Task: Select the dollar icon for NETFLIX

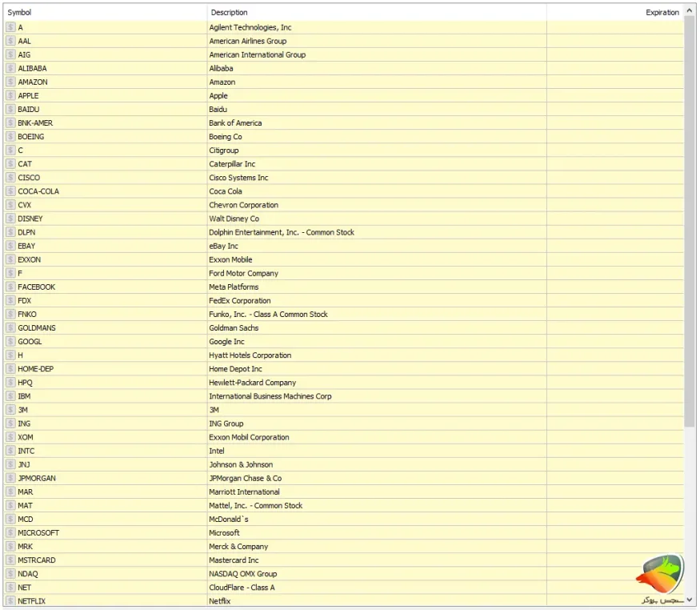Action: [10, 601]
